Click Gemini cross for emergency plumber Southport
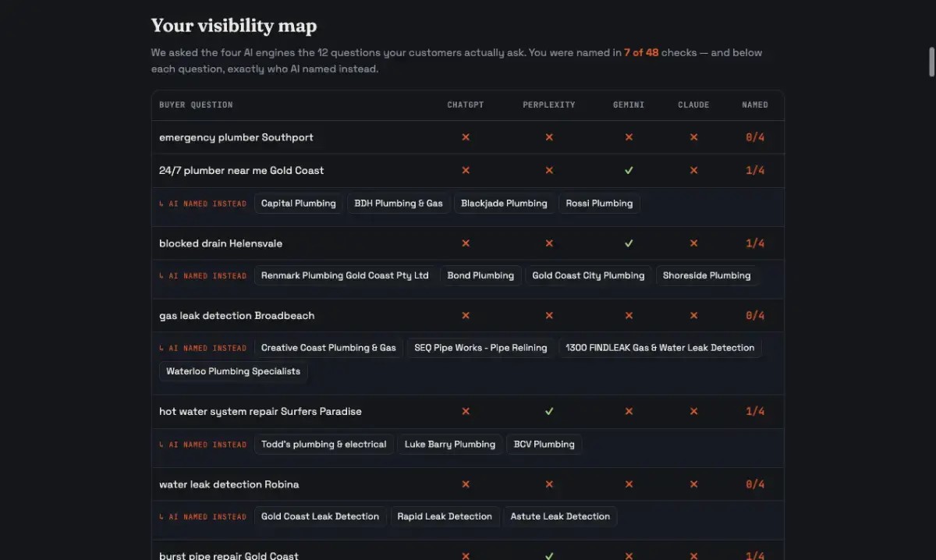The width and height of the screenshot is (936, 560). tap(629, 137)
